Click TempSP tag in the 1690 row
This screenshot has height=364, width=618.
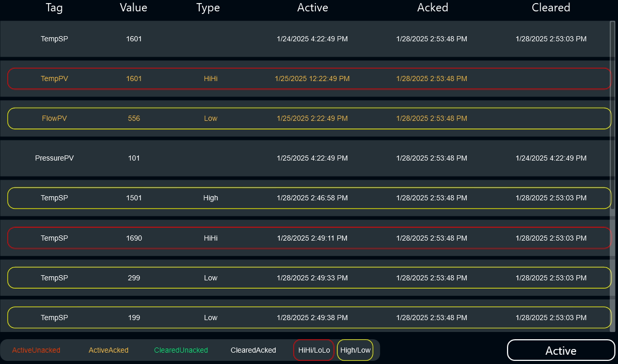click(54, 239)
